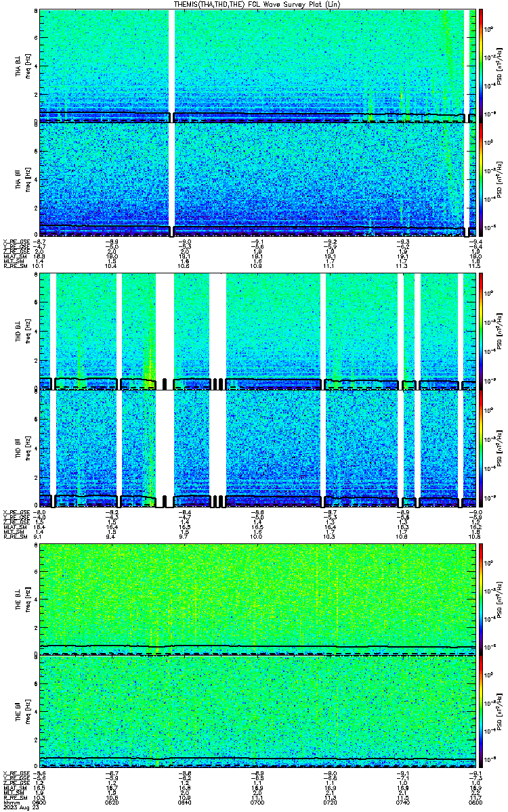Click the 2023 Aug 23 date label
The height and width of the screenshot is (812, 508).
pyautogui.click(x=19, y=809)
